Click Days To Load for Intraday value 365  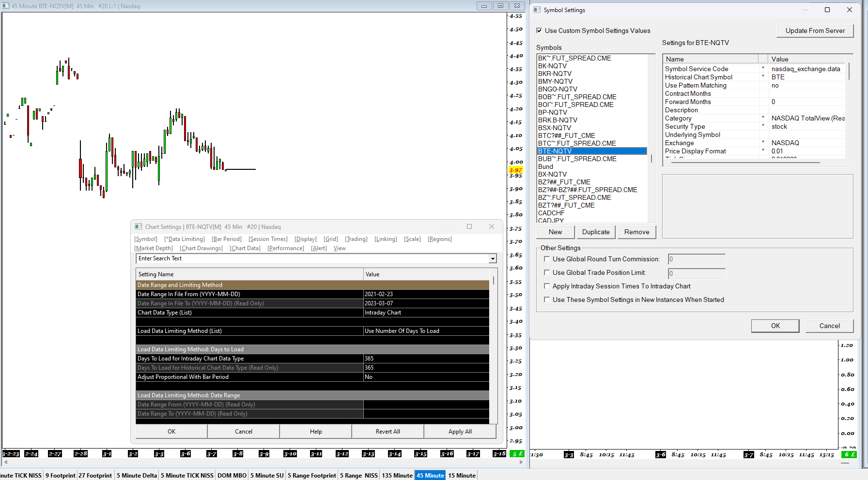point(426,359)
